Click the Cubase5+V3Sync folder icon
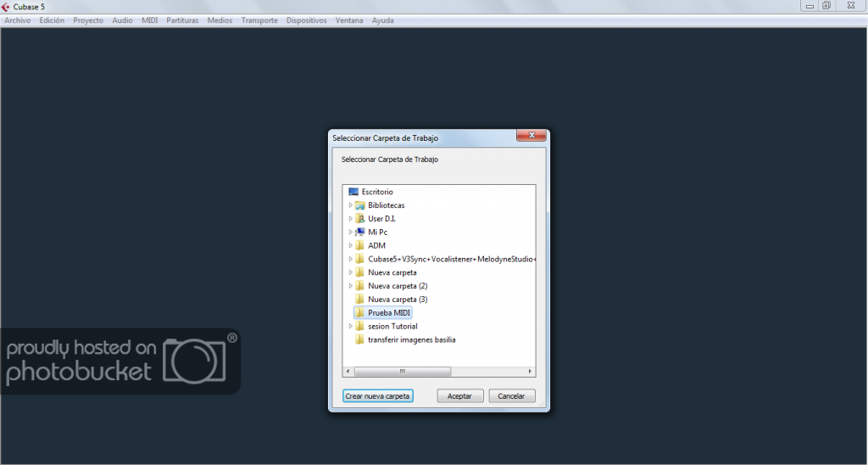Screen dimensions: 868x465 (x=359, y=259)
